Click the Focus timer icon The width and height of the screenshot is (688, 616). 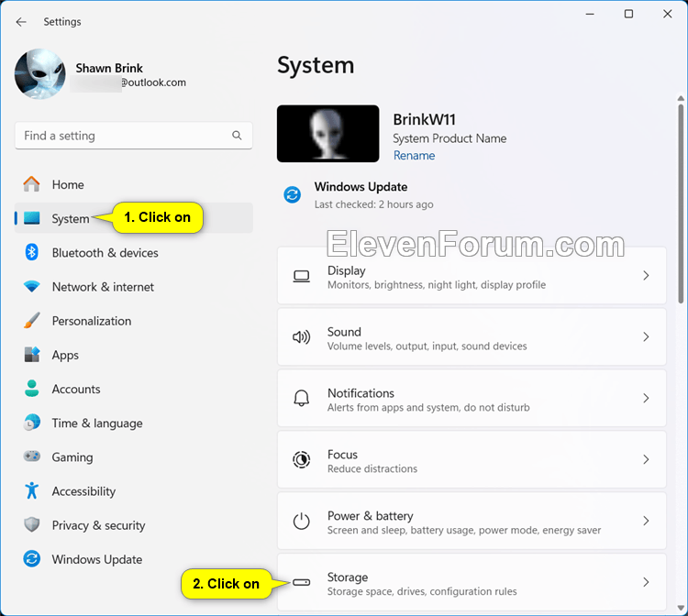pyautogui.click(x=302, y=459)
